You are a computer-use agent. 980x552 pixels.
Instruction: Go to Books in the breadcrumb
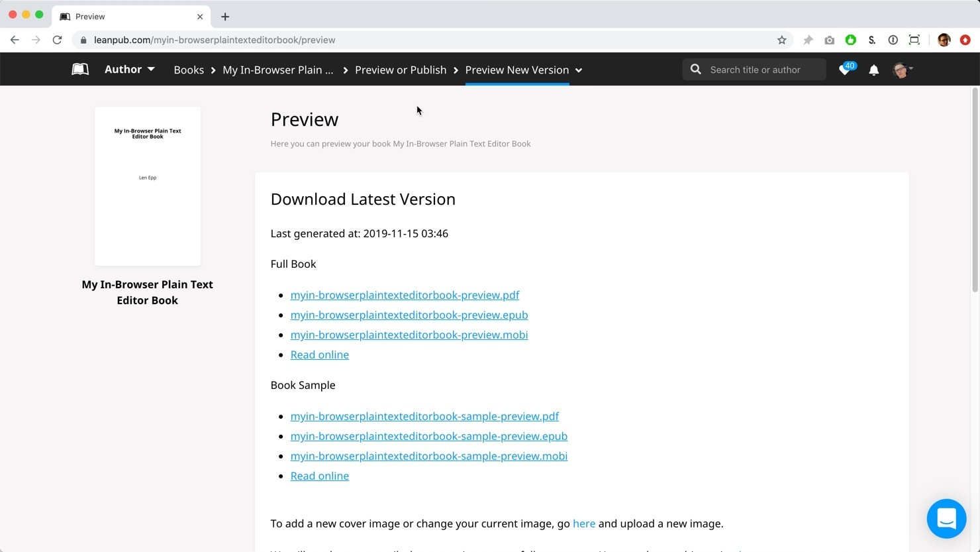(x=189, y=70)
